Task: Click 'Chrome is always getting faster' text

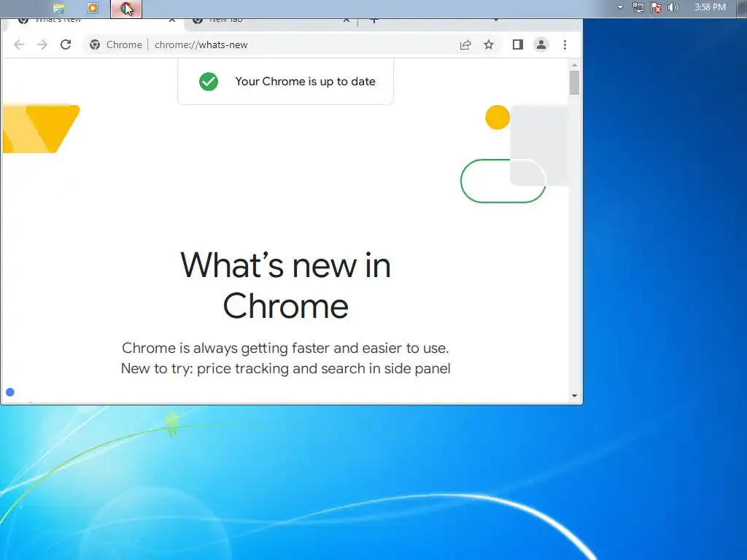Action: pos(285,348)
